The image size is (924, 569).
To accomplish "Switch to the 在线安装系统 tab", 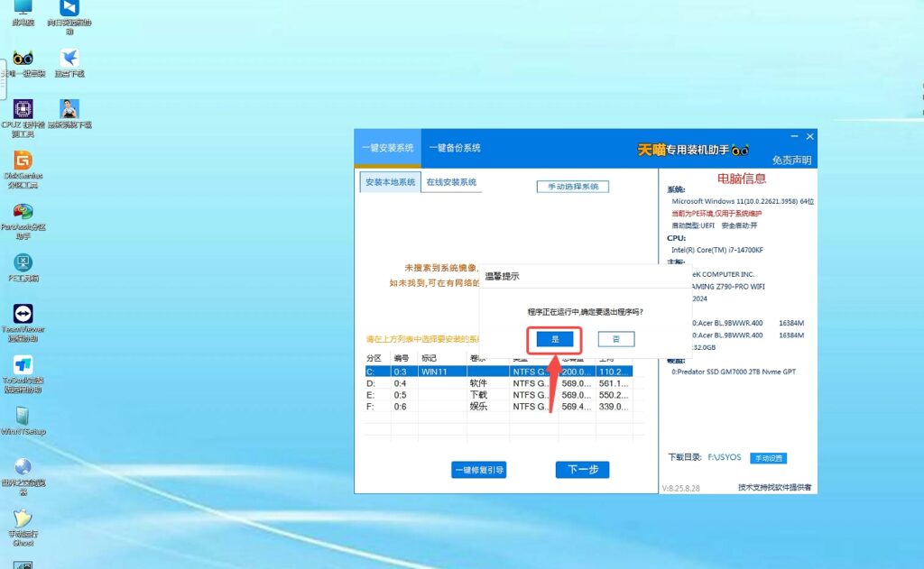I will 451,182.
